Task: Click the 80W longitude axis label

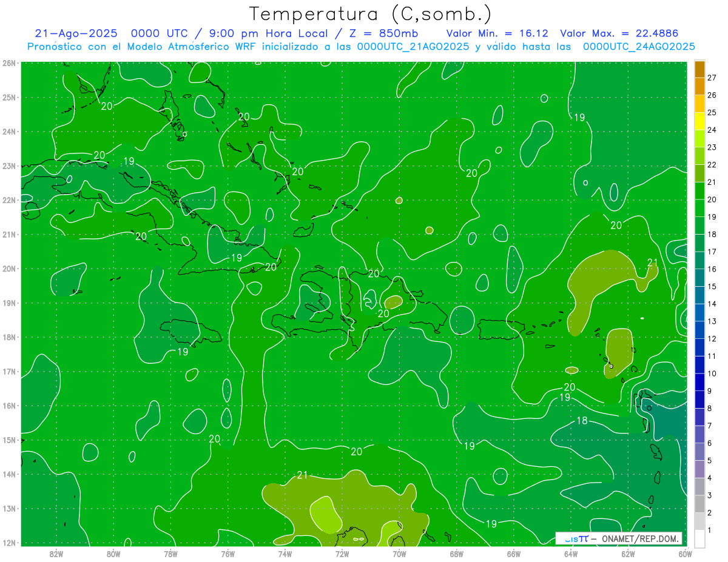Action: [x=113, y=554]
